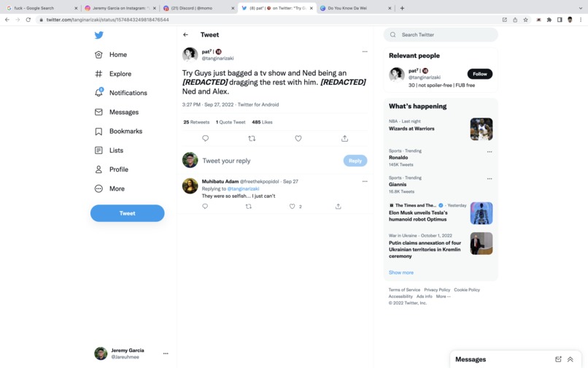View Notifications
The width and height of the screenshot is (588, 368).
[121, 93]
